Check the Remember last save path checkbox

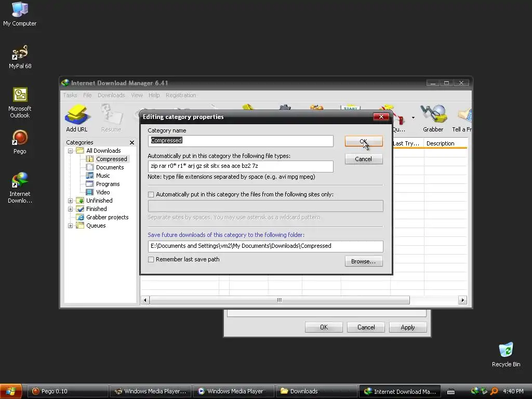click(x=151, y=260)
